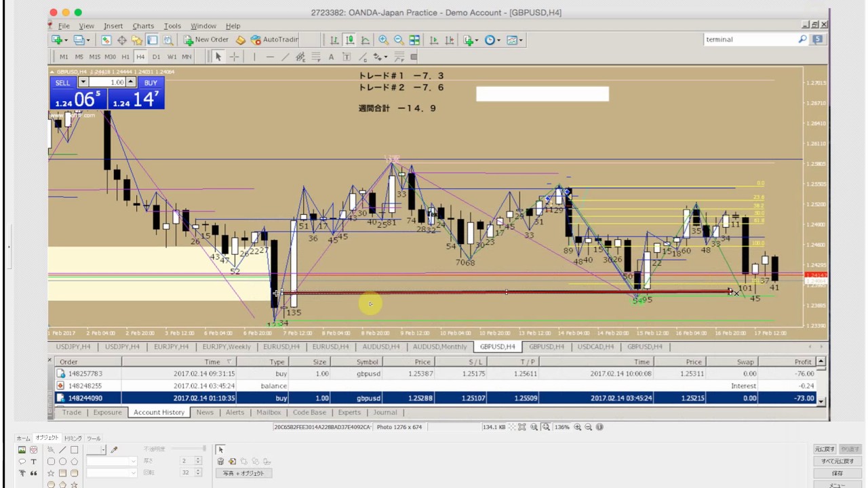
Task: Click the New Order toolbar button
Action: 206,40
